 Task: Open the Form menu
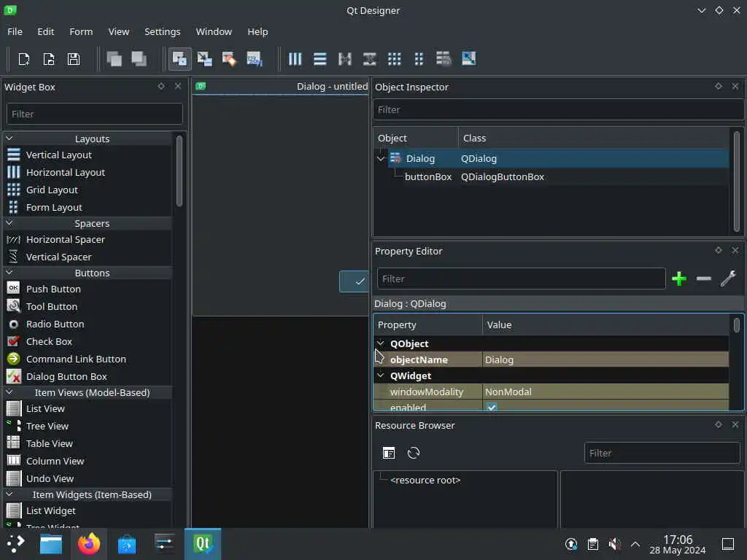(x=81, y=31)
